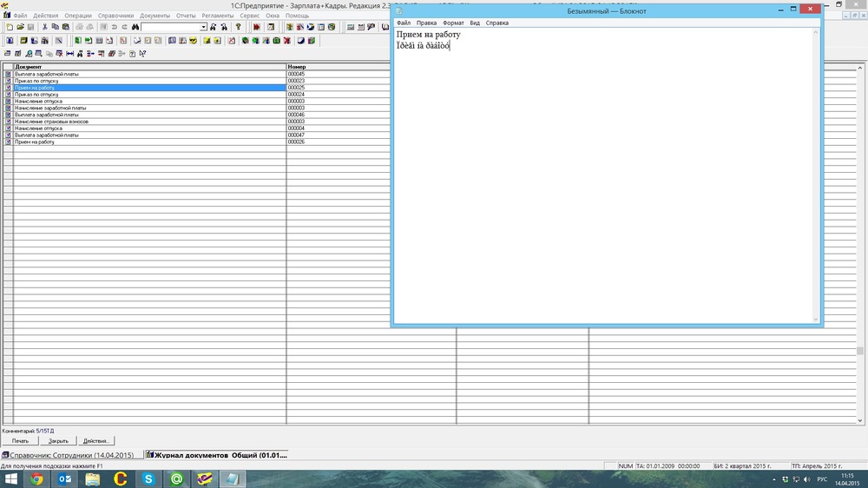
Task: Click the open book icon in top toolbar
Action: [385, 27]
